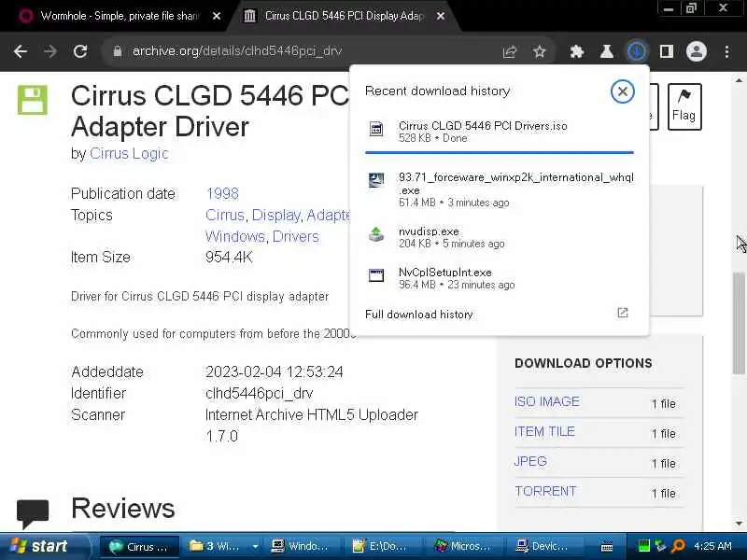Viewport: 747px width, 560px height.
Task: Click the site lock icon in address bar
Action: (118, 51)
